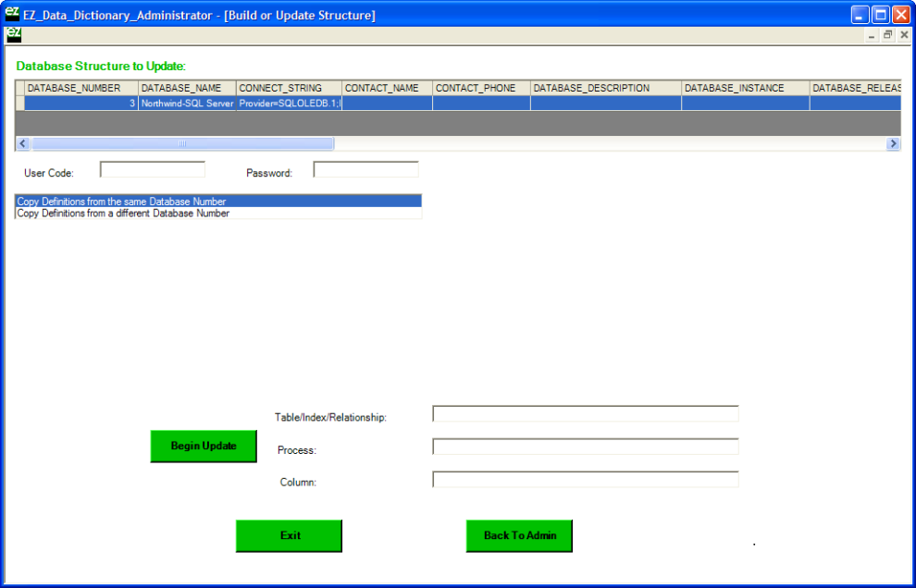Click the Back To Admin button

519,535
